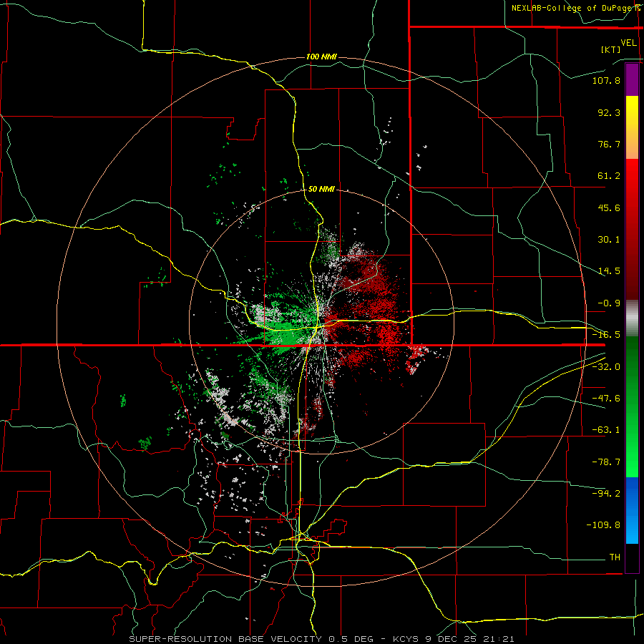The width and height of the screenshot is (644, 644).
Task: Click the -78.7 velocity scale value
Action: (606, 462)
